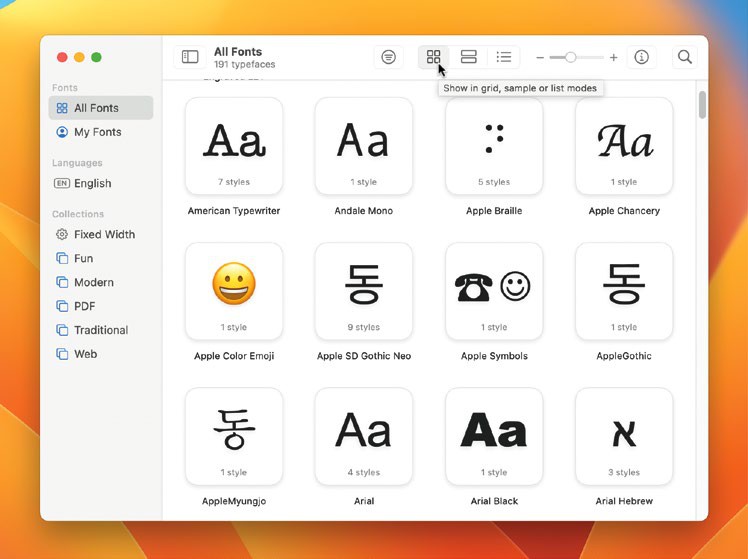Screen dimensions: 748x559
Task: Open the Web collection
Action: 85,354
